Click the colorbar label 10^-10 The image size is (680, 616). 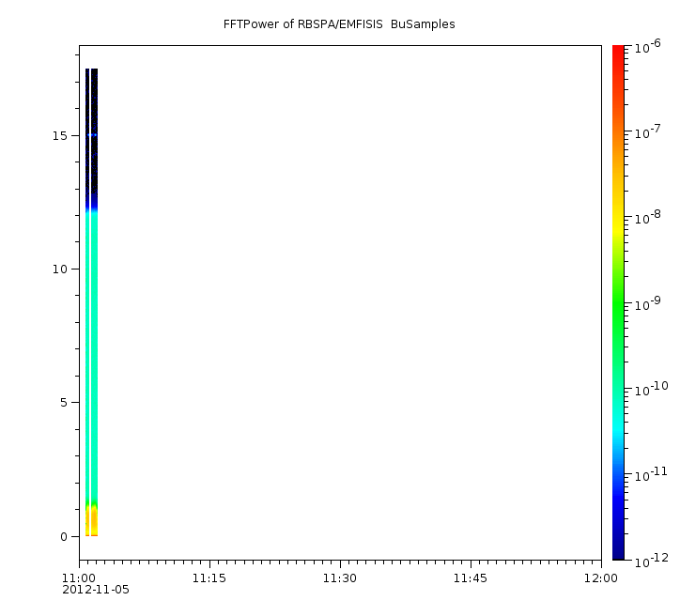click(652, 389)
